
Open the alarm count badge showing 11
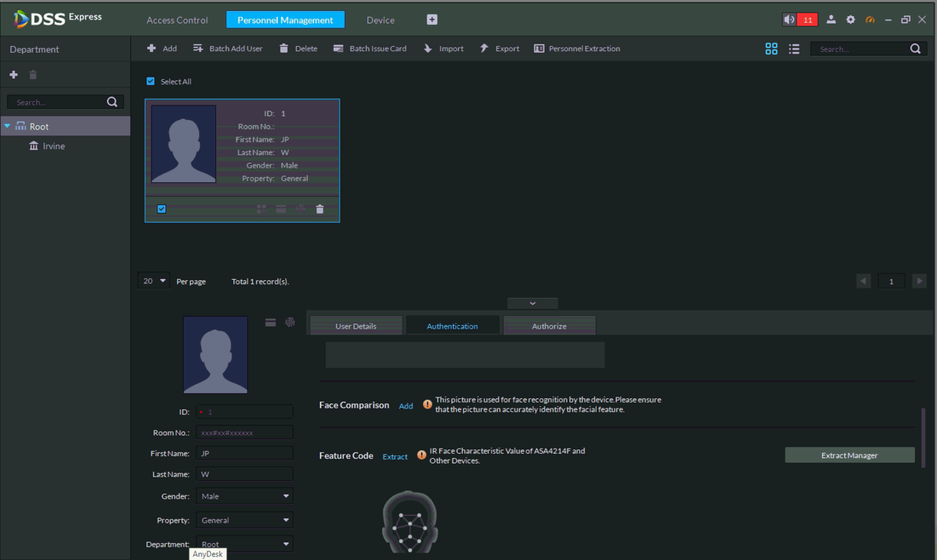[807, 20]
